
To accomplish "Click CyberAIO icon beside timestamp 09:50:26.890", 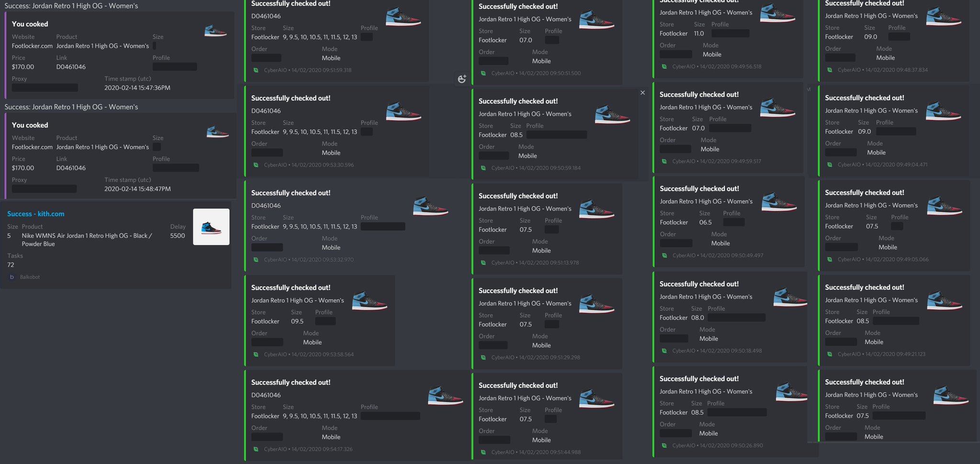I will 664,446.
